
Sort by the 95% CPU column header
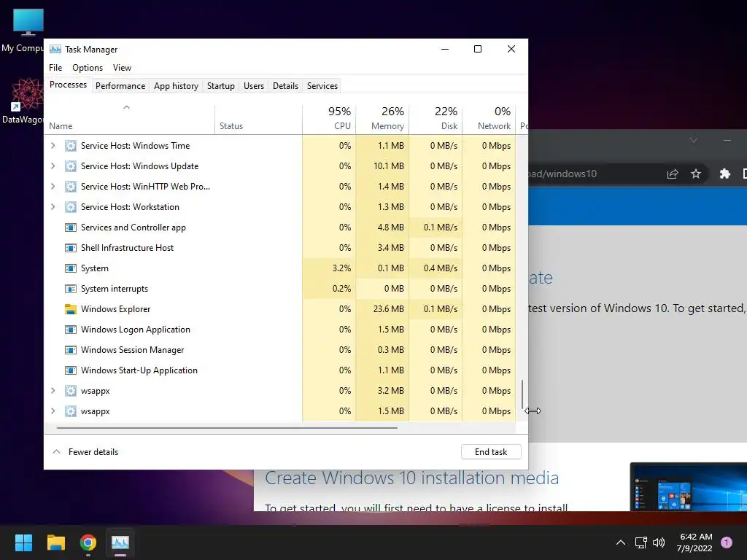(329, 119)
